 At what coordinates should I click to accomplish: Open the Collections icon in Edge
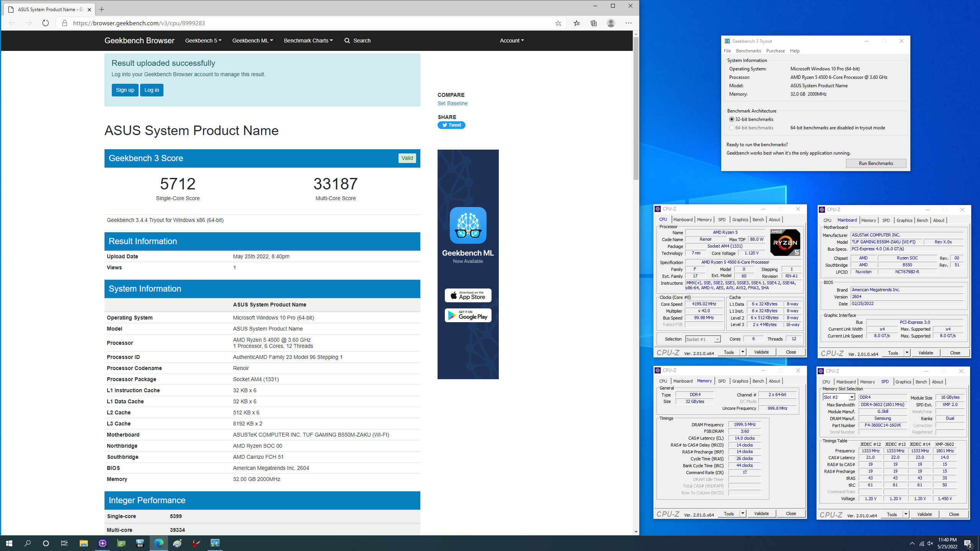point(594,23)
